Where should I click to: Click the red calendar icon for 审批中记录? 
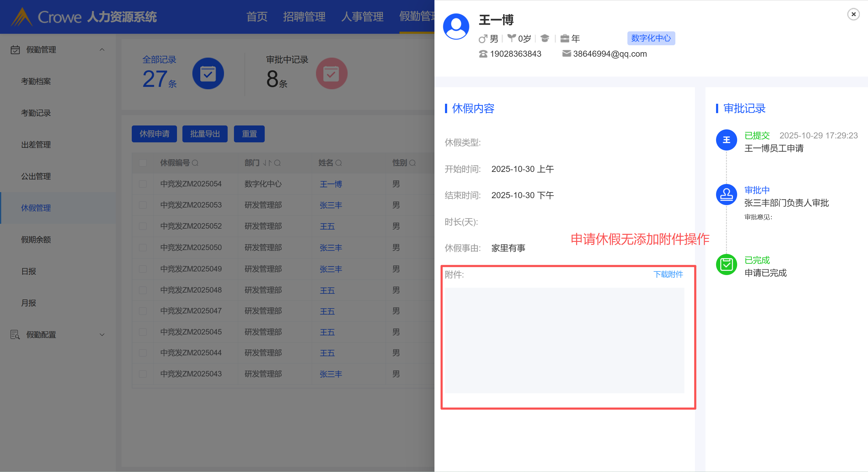coord(331,74)
